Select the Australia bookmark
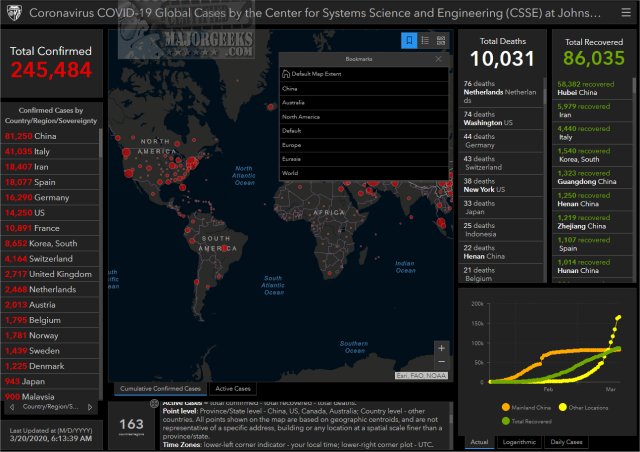Viewport: 640px width, 452px height. pos(364,102)
